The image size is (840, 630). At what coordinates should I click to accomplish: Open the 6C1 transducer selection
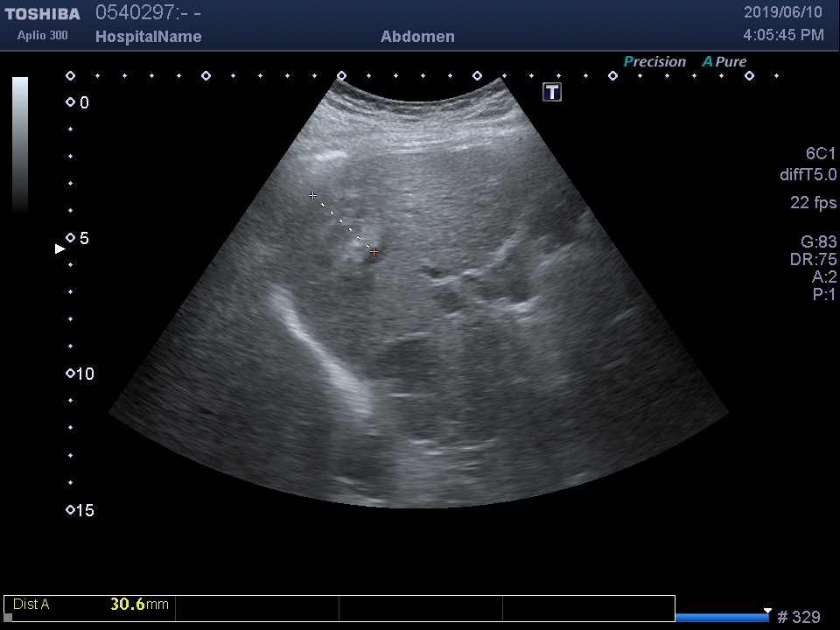(821, 154)
